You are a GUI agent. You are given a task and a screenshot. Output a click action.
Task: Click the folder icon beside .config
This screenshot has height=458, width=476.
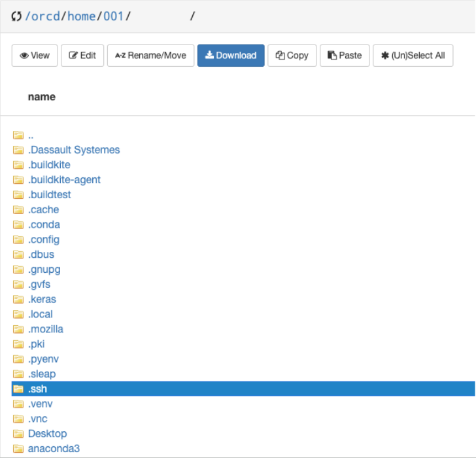pos(18,239)
